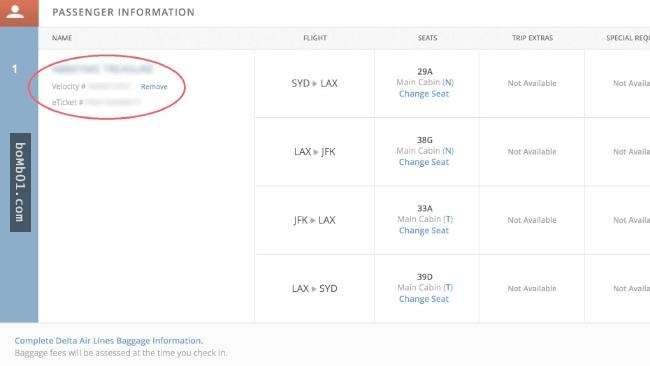Change seat 33A on JFK to LAX

(x=424, y=231)
